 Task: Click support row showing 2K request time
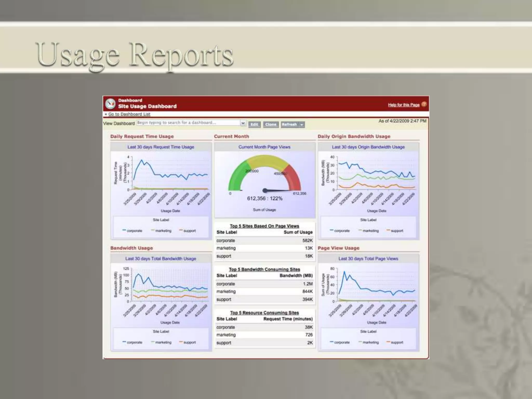264,343
